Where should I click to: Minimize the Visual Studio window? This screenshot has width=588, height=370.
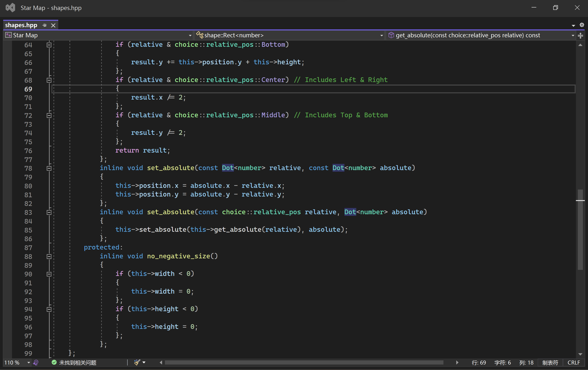click(534, 8)
